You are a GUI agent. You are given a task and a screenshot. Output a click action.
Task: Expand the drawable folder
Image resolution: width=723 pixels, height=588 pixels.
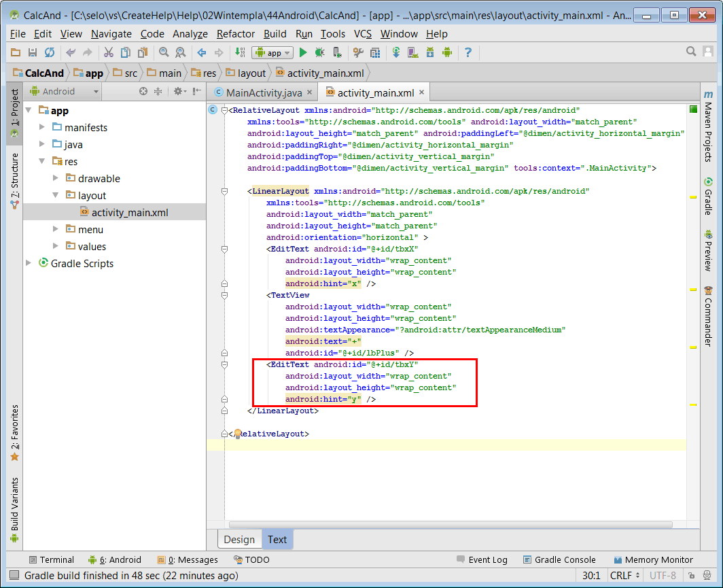(x=55, y=178)
